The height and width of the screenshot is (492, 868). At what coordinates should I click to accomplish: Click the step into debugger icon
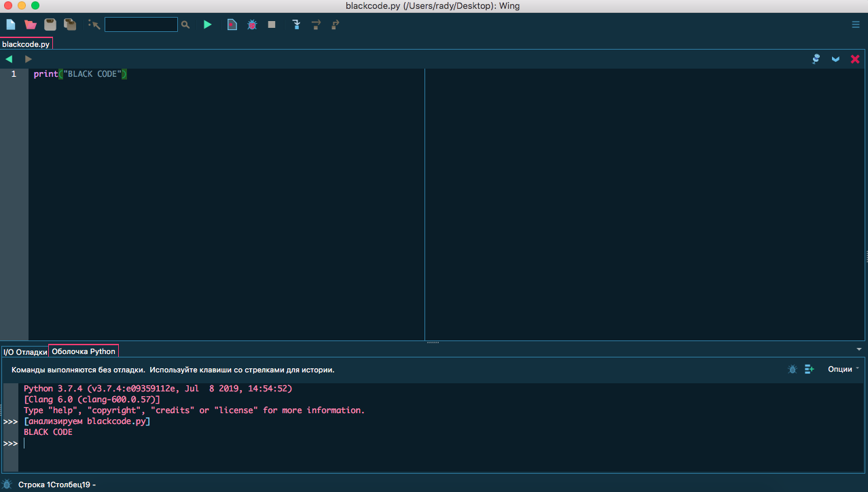[296, 24]
